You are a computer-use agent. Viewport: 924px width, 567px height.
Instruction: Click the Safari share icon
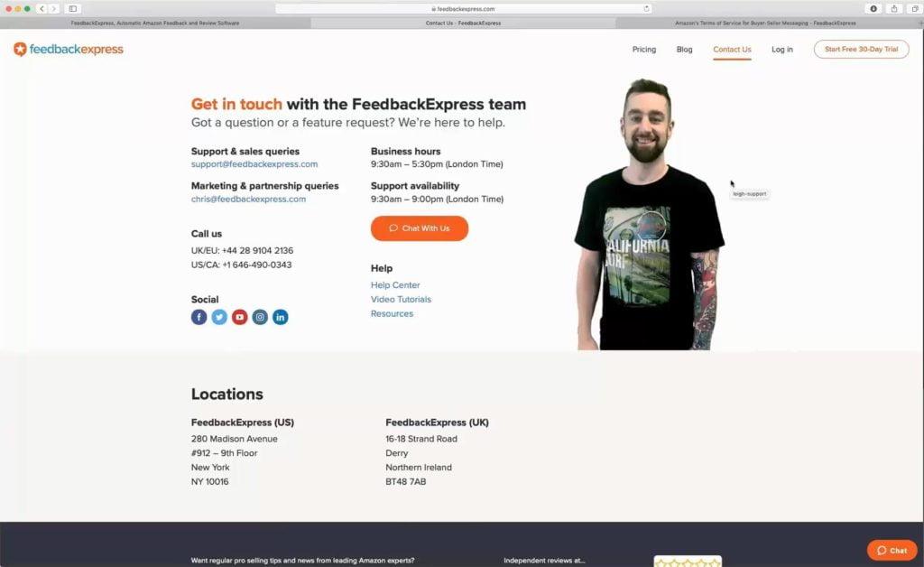coord(894,9)
